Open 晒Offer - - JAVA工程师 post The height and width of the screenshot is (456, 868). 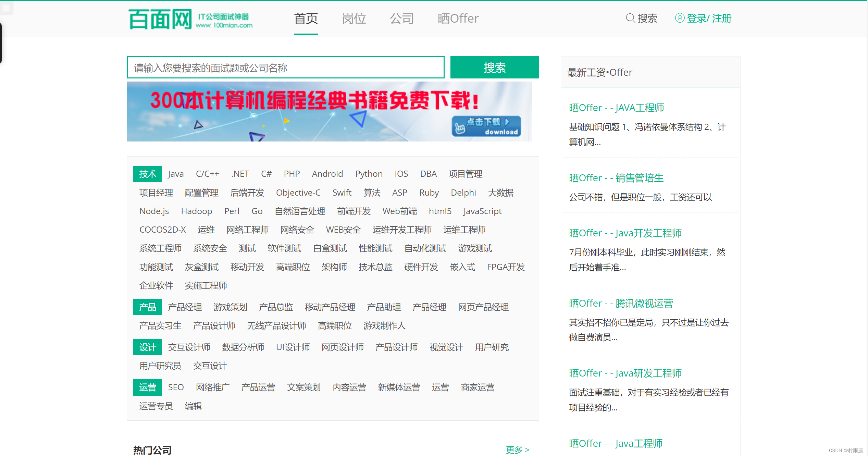click(617, 108)
